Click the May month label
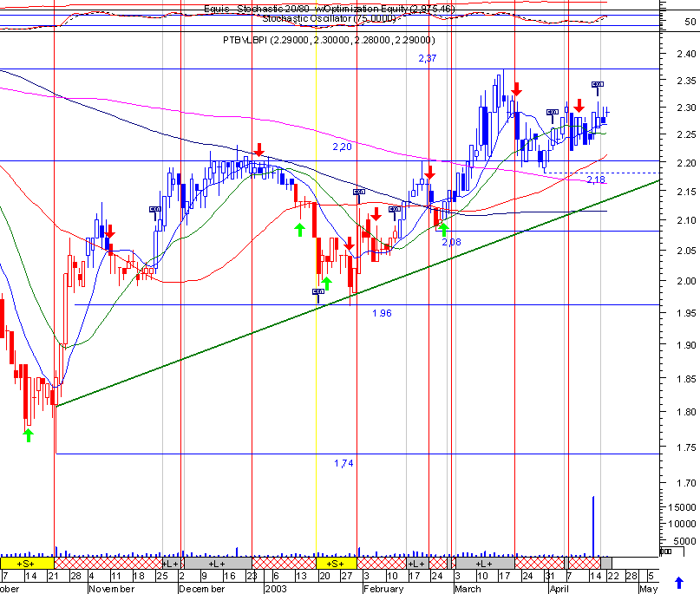700x594 pixels. coord(649,589)
